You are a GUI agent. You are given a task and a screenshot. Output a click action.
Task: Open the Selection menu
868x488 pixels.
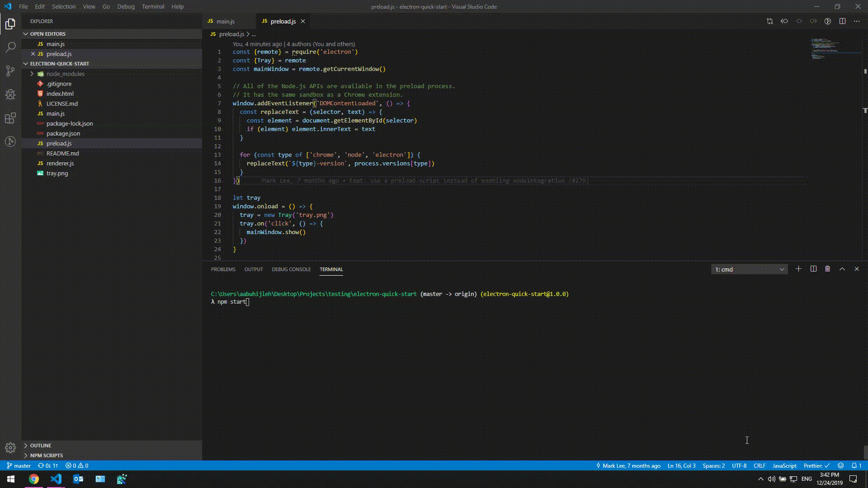click(64, 6)
